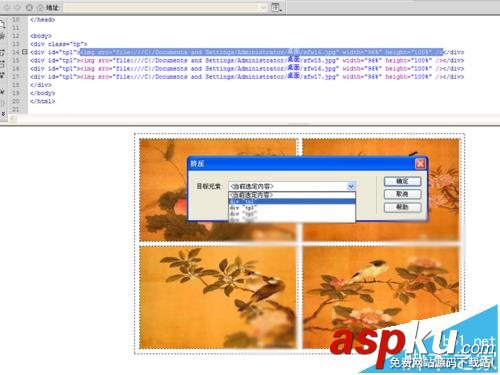
Task: Click the coding toolbar icon beside line 12
Action: [x=3, y=36]
